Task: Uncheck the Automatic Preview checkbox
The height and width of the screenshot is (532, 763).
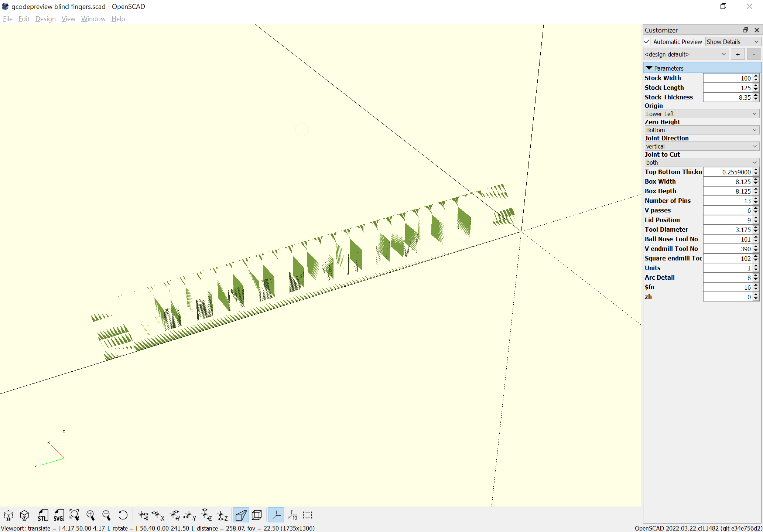Action: (647, 42)
